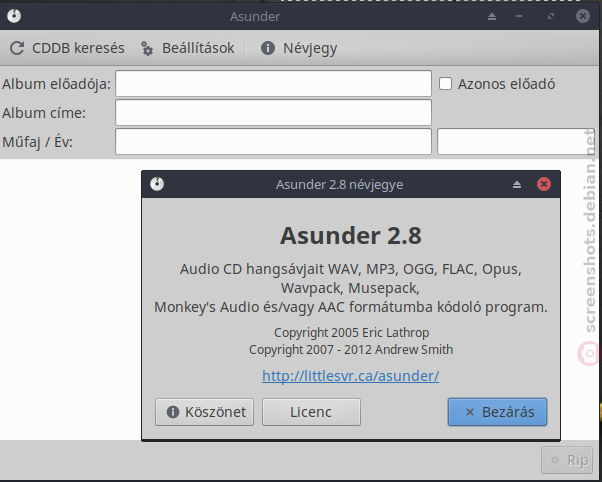Focus the Album címe input field
The height and width of the screenshot is (482, 602).
[273, 113]
